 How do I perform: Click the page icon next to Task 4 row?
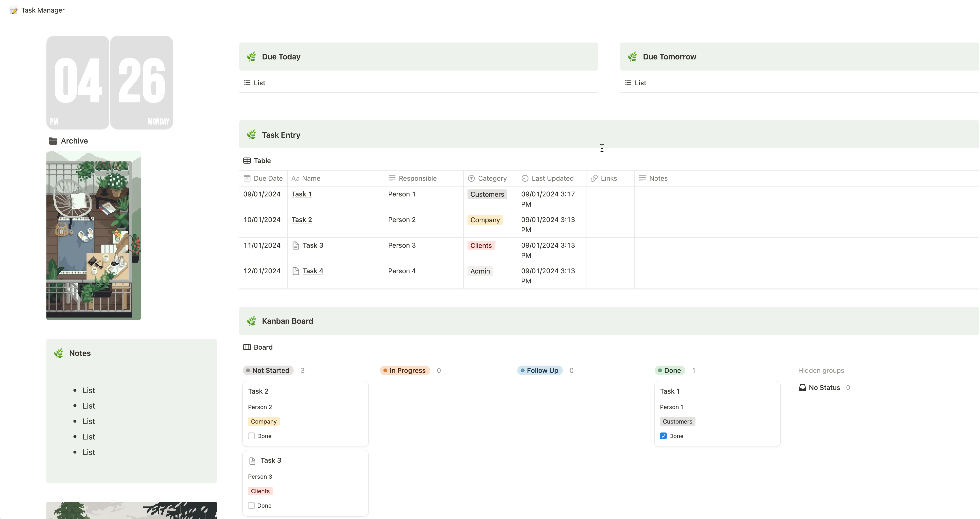click(x=296, y=271)
